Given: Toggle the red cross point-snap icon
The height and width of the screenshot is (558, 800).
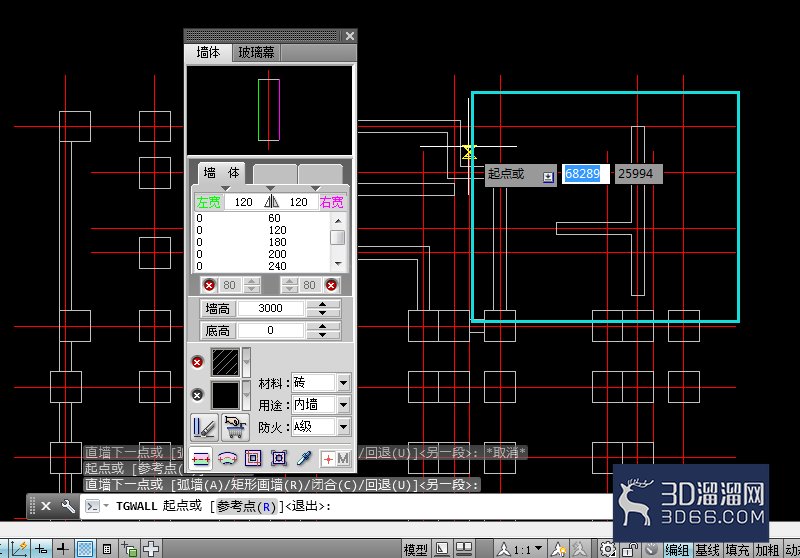Looking at the screenshot, I should point(328,459).
